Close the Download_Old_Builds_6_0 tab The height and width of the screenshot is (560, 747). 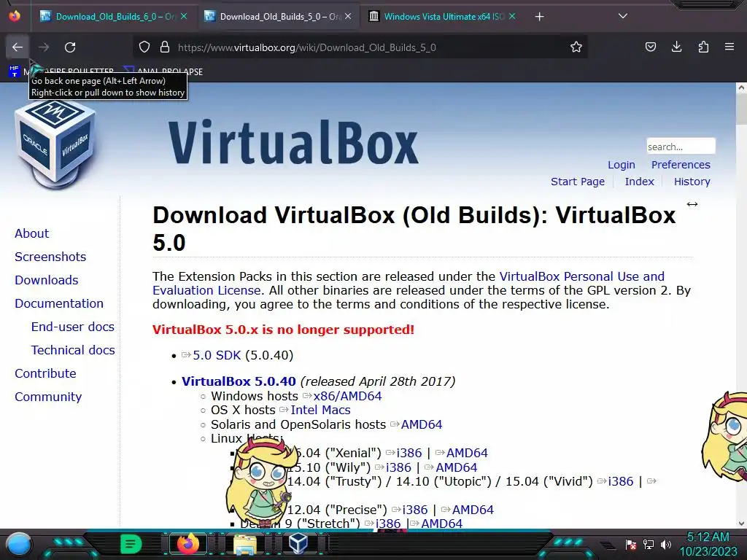183,17
